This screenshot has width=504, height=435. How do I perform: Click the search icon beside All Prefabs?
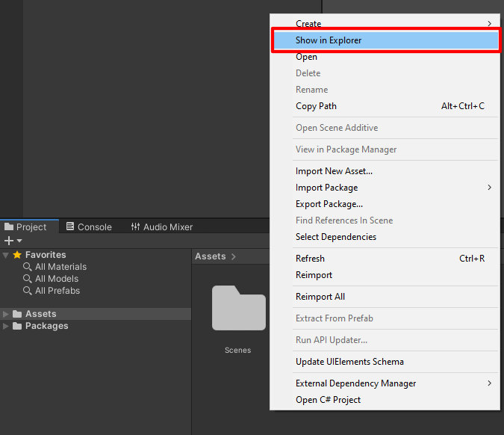click(28, 291)
